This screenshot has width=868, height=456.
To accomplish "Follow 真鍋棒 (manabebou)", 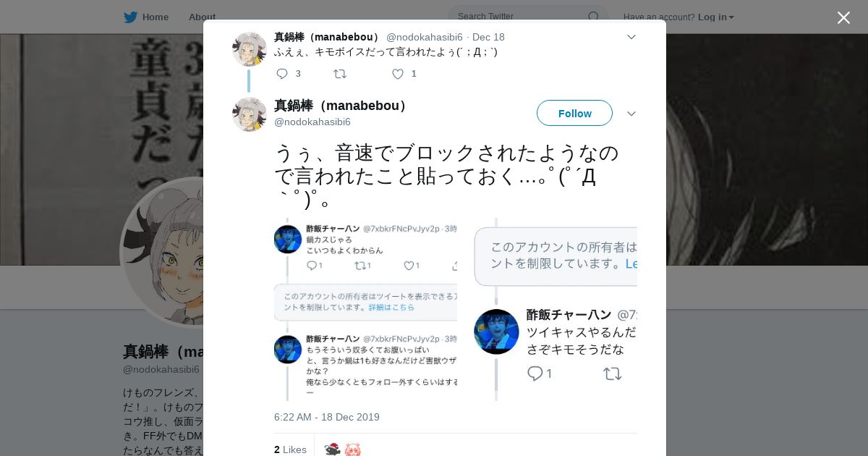I will (x=574, y=113).
